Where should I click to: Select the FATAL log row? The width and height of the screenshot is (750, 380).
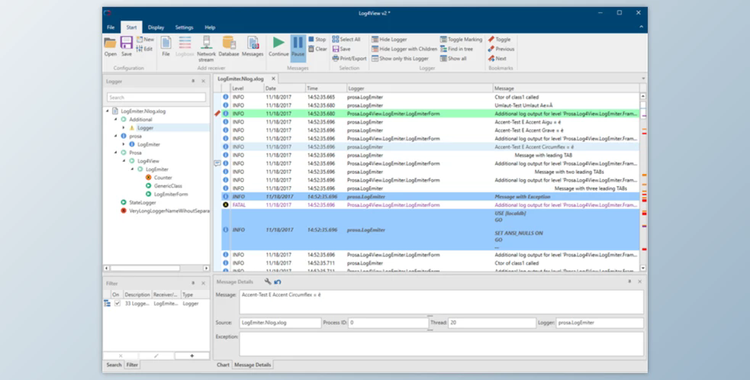tap(430, 205)
